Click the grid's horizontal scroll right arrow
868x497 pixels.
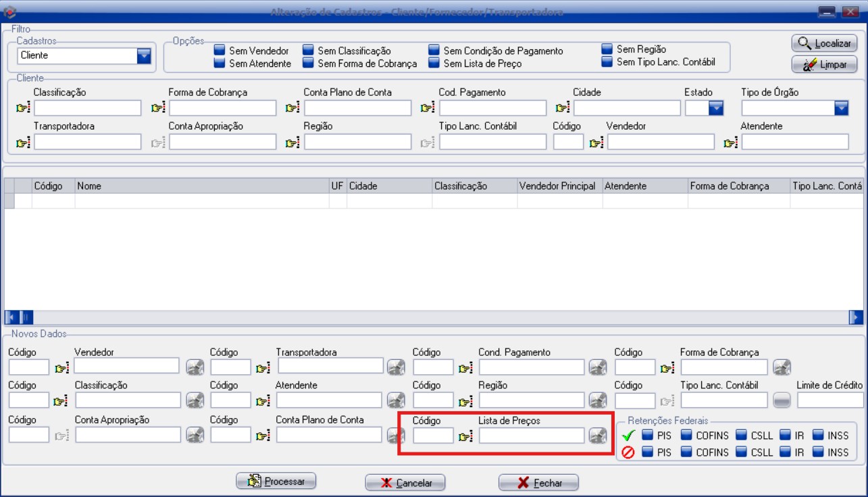coord(855,317)
